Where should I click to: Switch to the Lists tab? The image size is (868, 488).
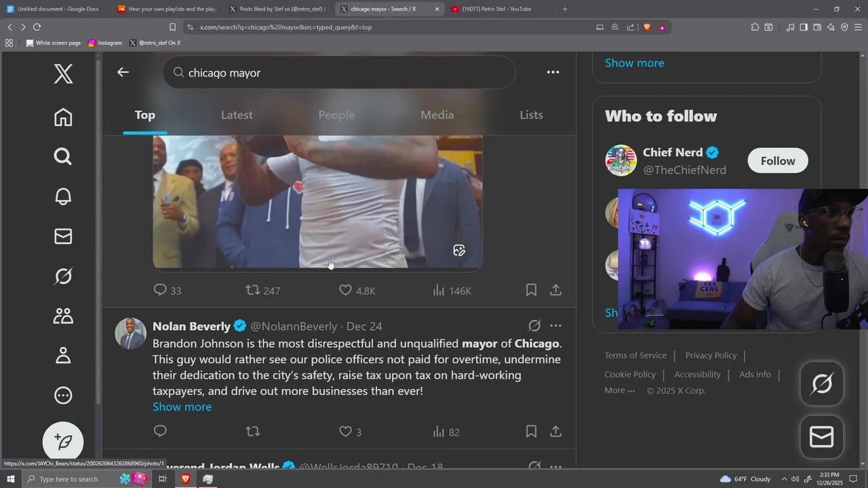click(531, 115)
